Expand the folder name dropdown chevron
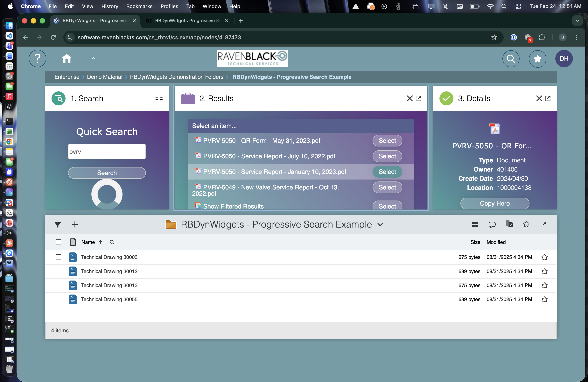This screenshot has height=382, width=588. 380,225
